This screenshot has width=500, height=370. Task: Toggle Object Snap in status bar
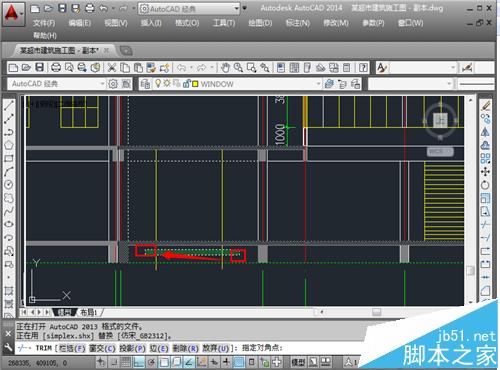[164, 362]
